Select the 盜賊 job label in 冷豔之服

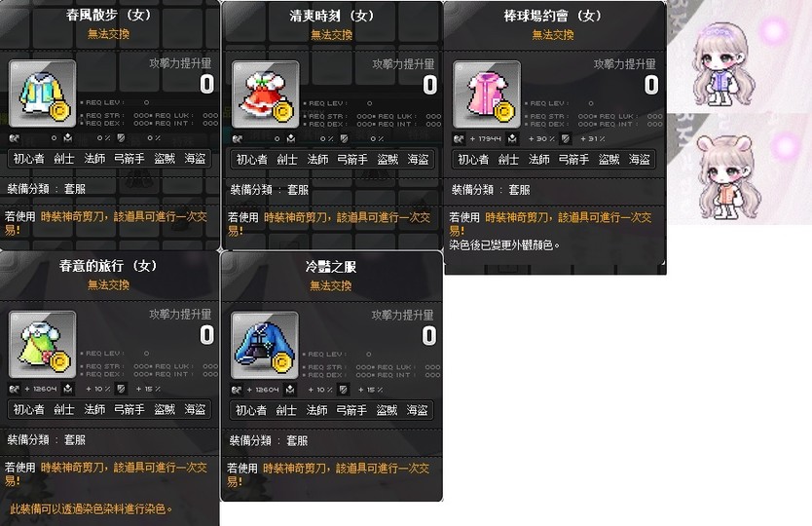(x=387, y=410)
